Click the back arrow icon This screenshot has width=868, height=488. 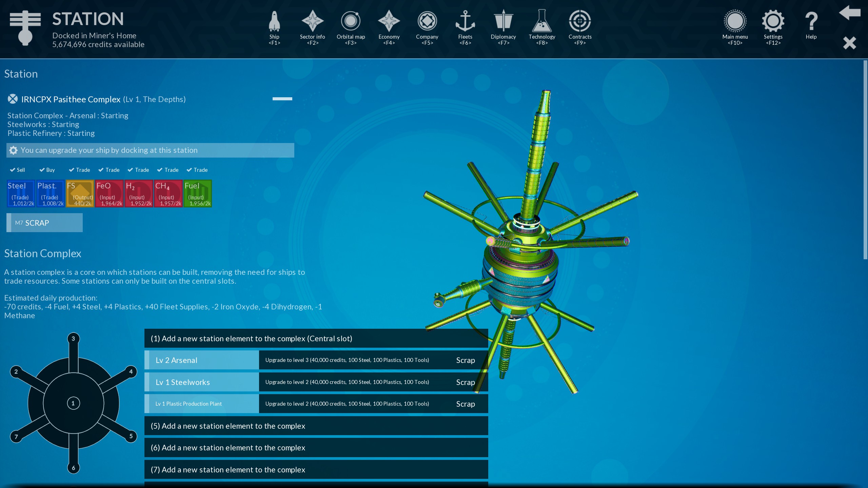pos(849,13)
